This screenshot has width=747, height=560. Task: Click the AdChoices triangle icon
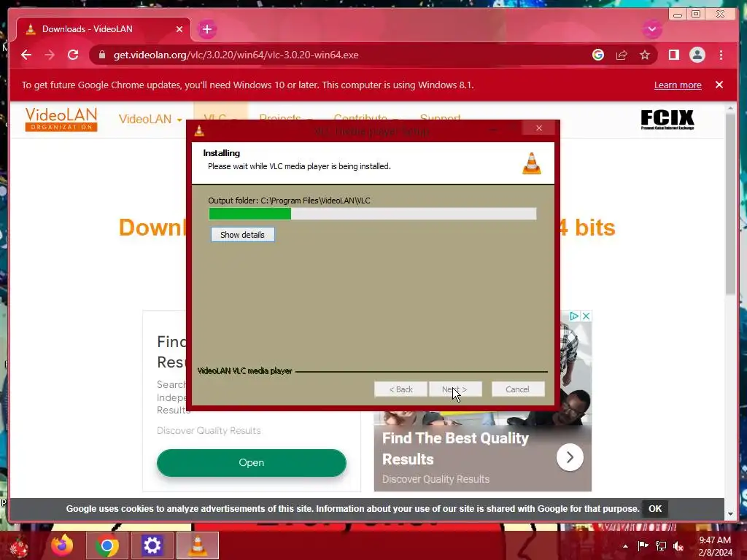574,316
